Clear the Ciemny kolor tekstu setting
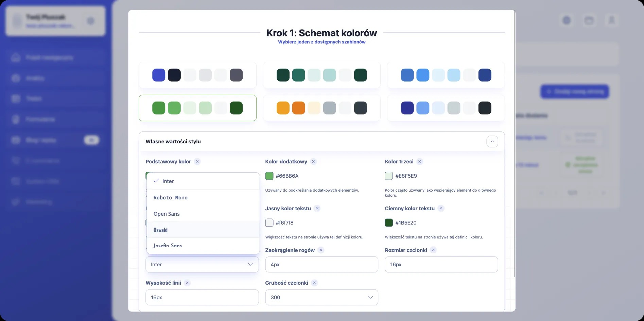 point(441,209)
